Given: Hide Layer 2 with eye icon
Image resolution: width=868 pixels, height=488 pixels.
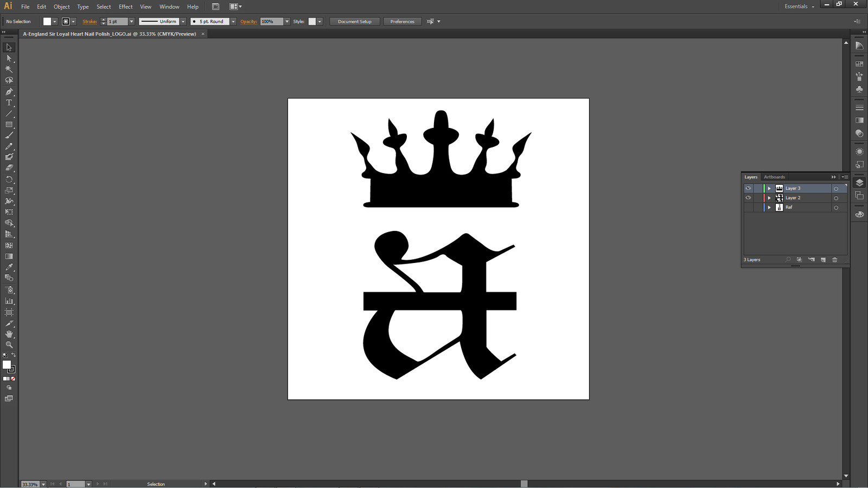Looking at the screenshot, I should coord(748,198).
